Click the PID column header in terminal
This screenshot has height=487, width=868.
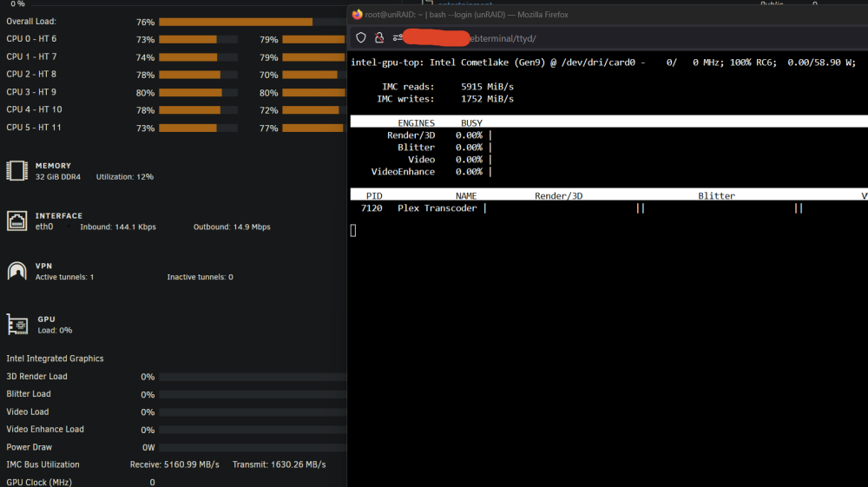(x=374, y=196)
